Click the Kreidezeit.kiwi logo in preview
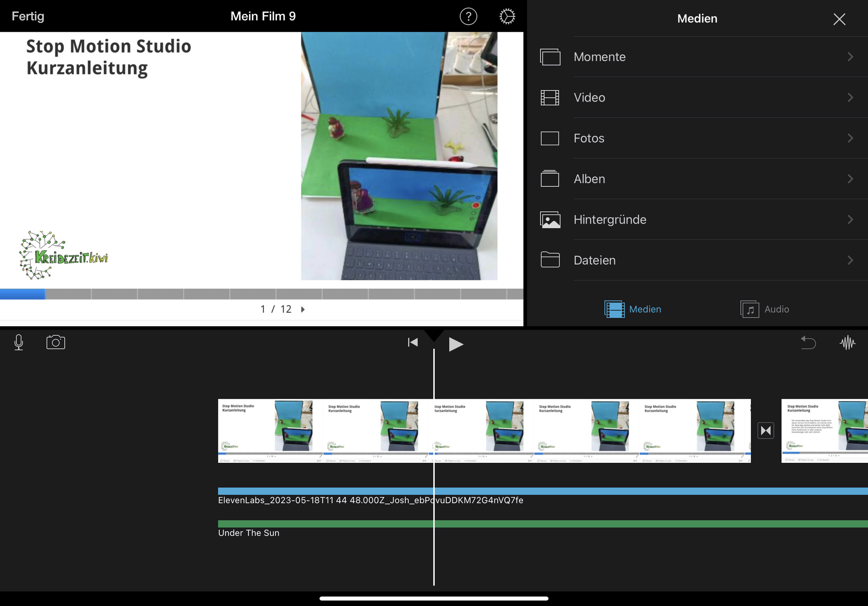The width and height of the screenshot is (868, 606). click(x=63, y=256)
